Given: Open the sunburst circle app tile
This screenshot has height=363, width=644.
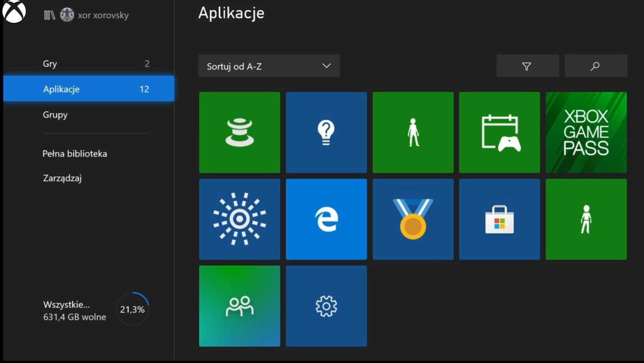Looking at the screenshot, I should tap(239, 219).
